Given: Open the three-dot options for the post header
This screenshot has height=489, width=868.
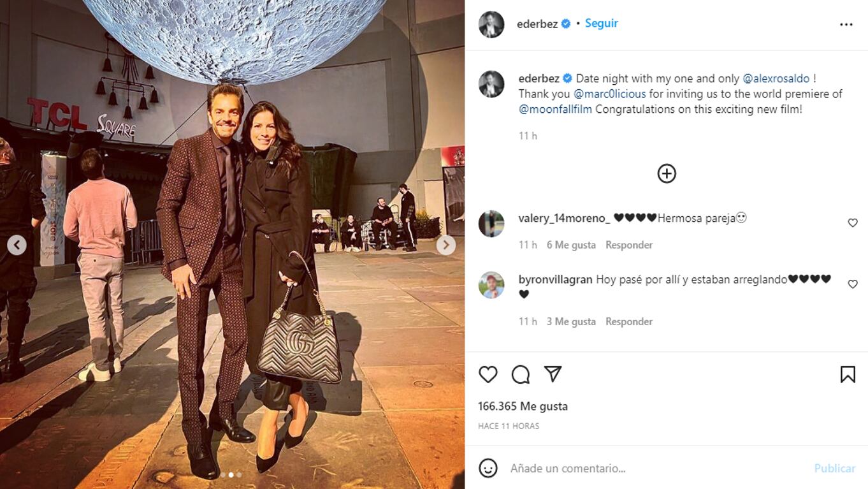Looking at the screenshot, I should (x=848, y=23).
